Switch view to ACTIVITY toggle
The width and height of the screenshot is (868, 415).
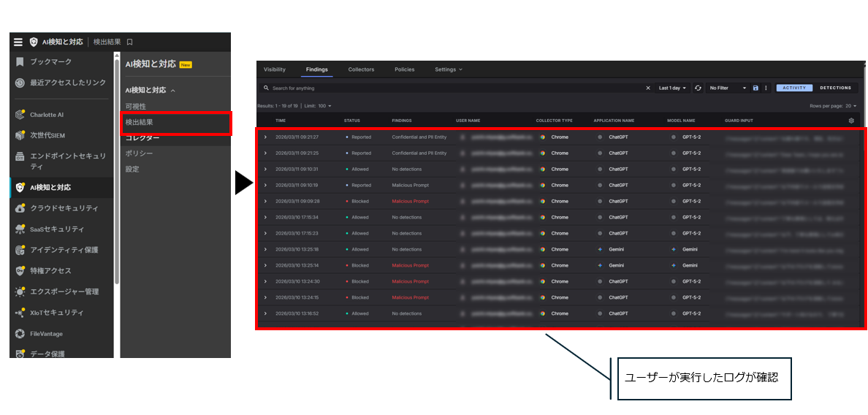tap(793, 88)
